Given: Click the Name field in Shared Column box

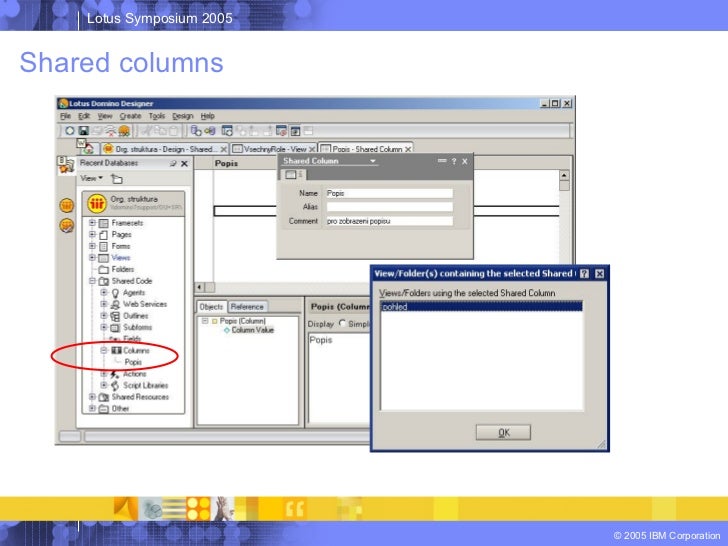Looking at the screenshot, I should [x=389, y=193].
